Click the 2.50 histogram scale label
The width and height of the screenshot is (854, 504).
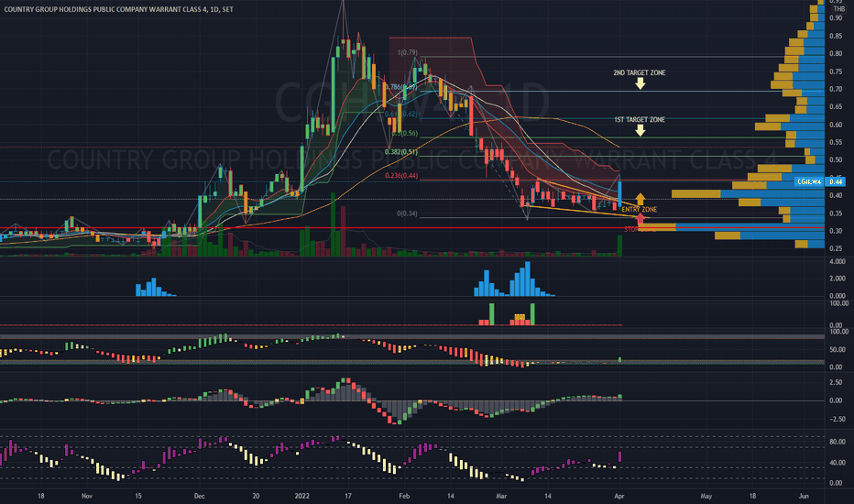[x=836, y=382]
